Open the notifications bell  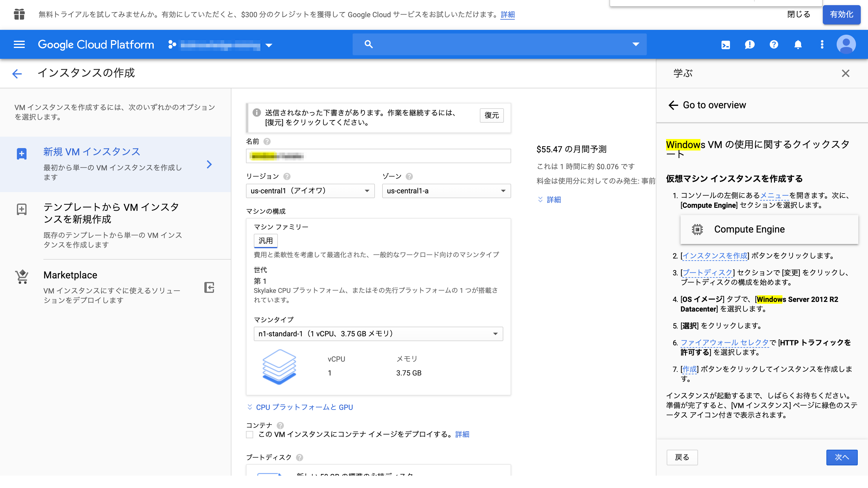(x=798, y=44)
